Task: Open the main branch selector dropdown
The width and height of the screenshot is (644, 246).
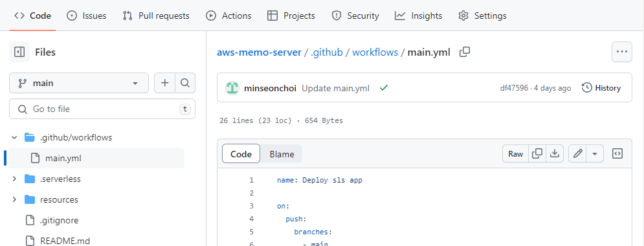Action: click(x=79, y=83)
